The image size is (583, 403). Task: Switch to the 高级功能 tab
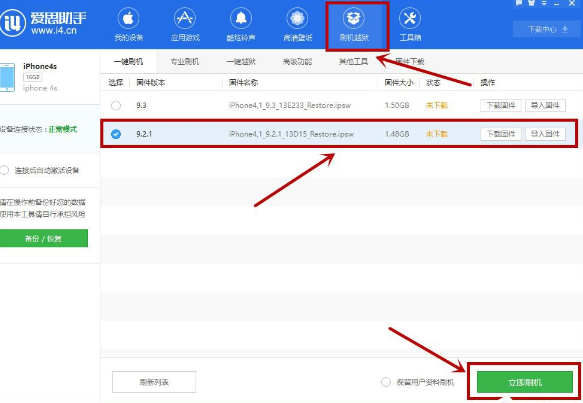(x=297, y=62)
